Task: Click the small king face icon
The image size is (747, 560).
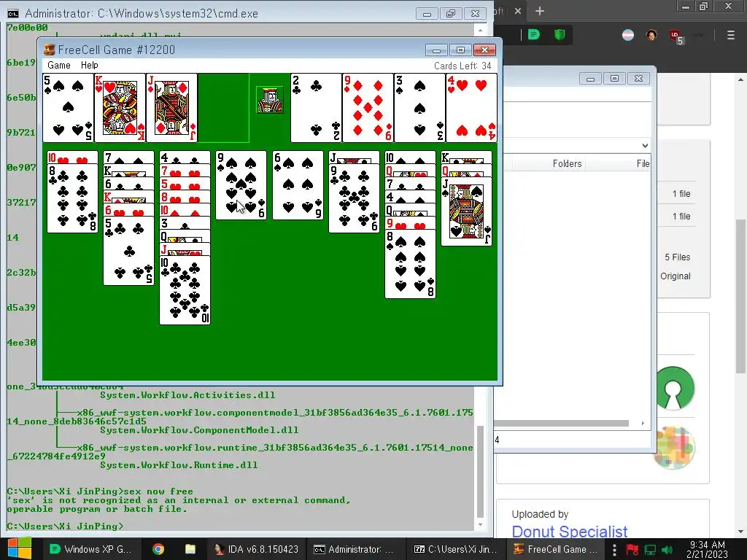Action: pyautogui.click(x=270, y=100)
